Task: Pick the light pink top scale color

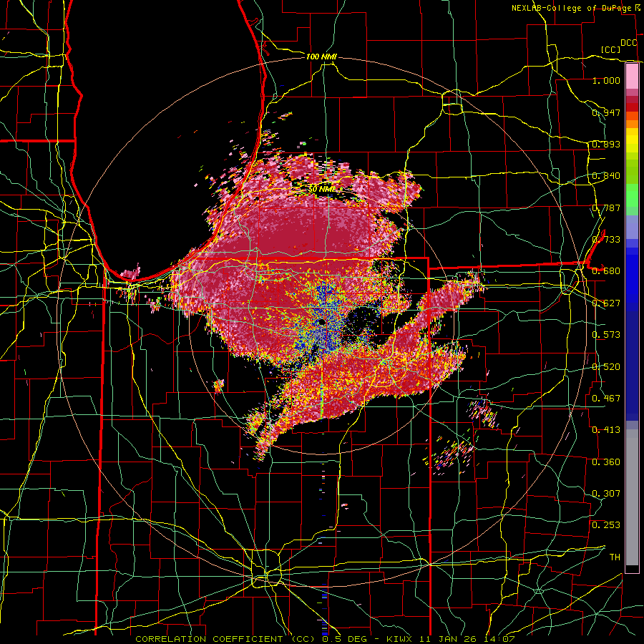Action: [632, 77]
